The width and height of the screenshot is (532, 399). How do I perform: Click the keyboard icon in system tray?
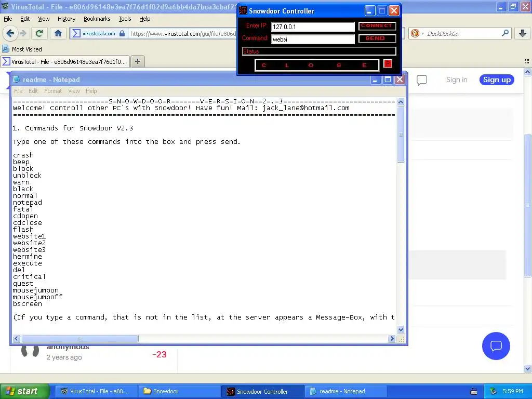[x=474, y=392]
